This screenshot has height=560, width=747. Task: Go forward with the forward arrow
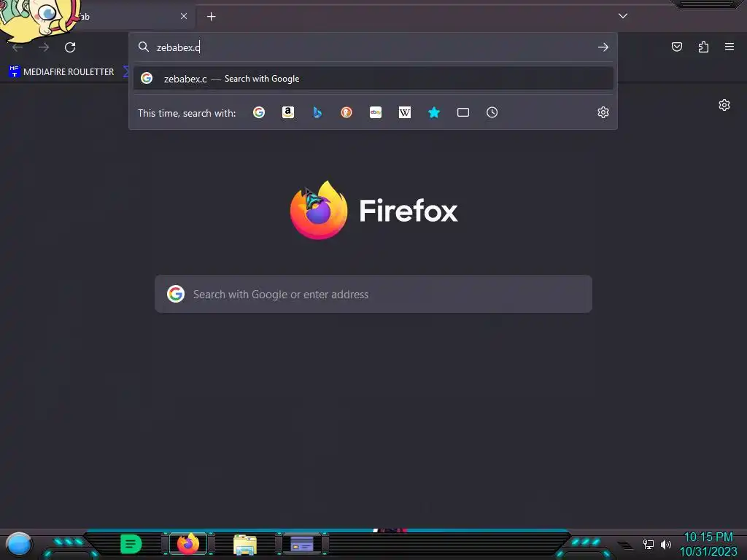44,47
